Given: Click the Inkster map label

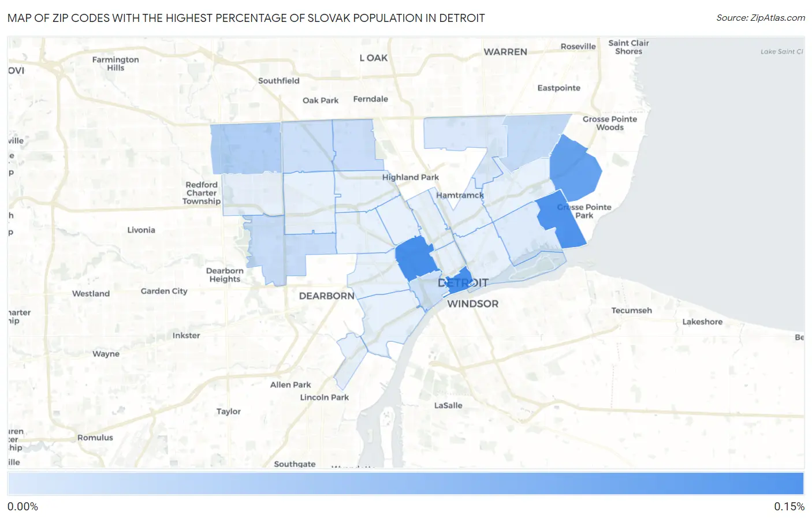Looking at the screenshot, I should click(x=186, y=335).
